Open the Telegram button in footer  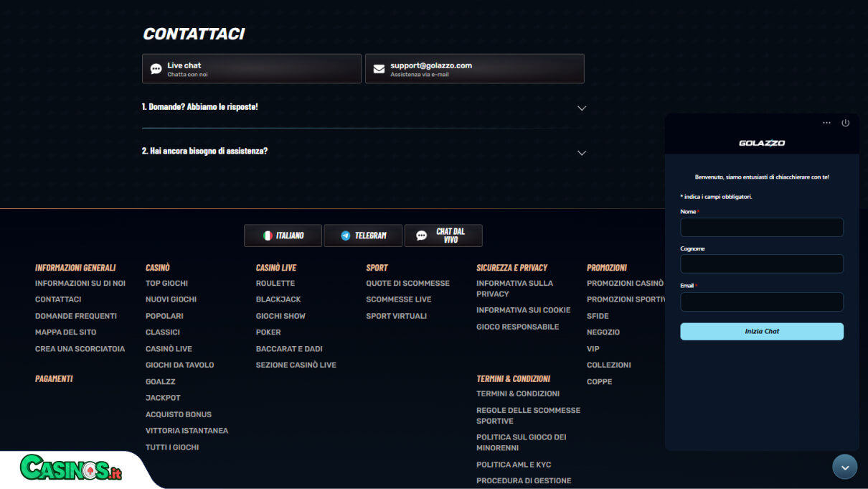tap(363, 236)
